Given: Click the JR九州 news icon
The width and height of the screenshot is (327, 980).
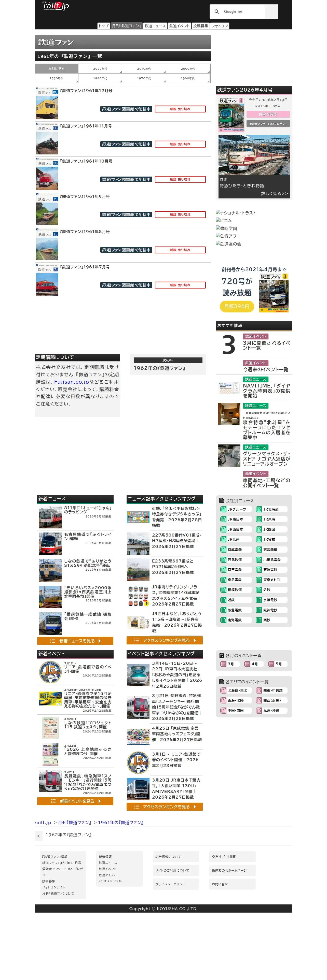Looking at the screenshot, I should click(223, 539).
